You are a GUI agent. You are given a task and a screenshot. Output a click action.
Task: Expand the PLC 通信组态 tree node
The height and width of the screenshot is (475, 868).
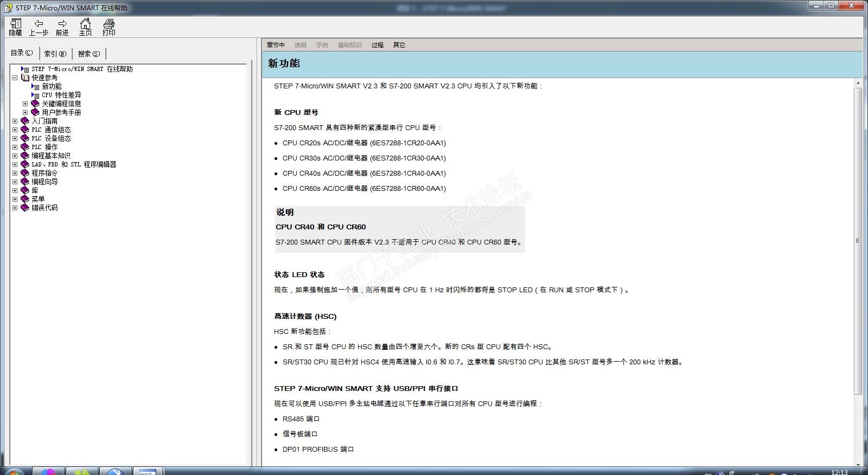pos(15,130)
